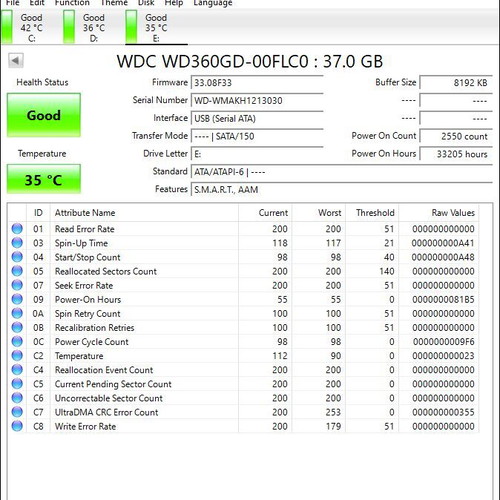Click the Serial Number field
Screen dimensions: 500x500
(257, 100)
